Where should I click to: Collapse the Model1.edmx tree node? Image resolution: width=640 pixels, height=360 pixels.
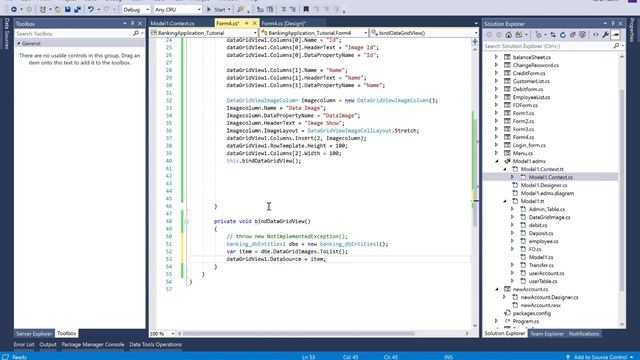497,161
